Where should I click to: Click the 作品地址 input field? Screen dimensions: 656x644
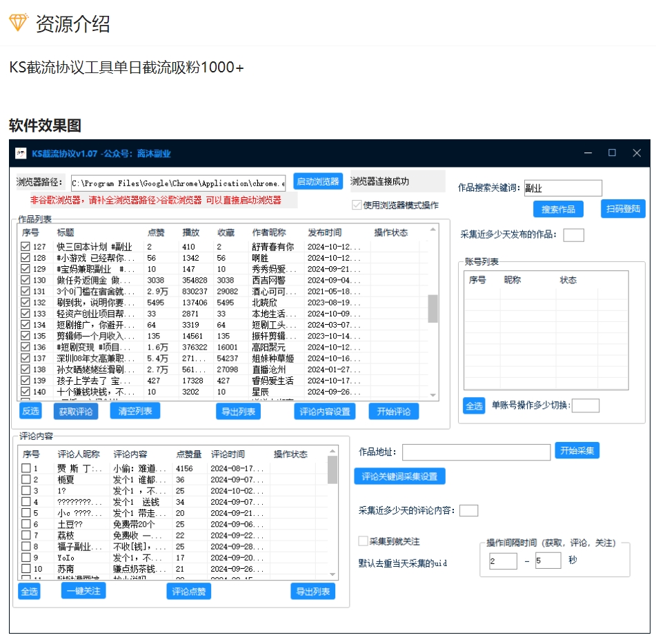click(477, 452)
